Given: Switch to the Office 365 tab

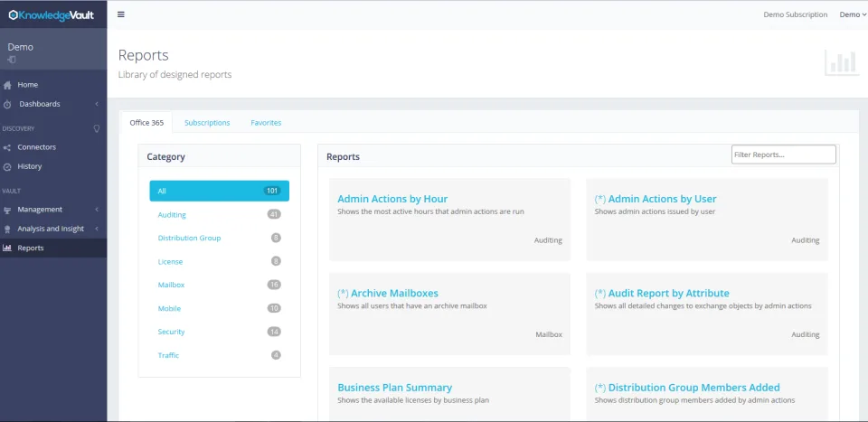Looking at the screenshot, I should (x=146, y=123).
